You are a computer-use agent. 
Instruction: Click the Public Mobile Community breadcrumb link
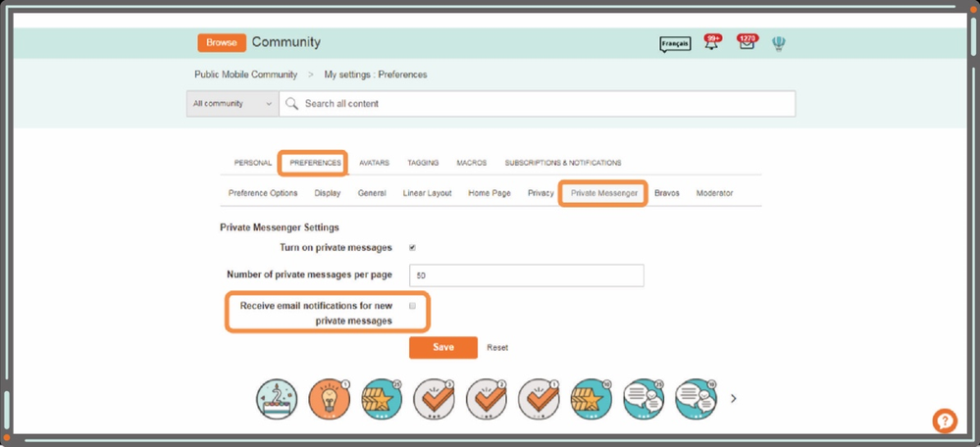[x=246, y=74]
